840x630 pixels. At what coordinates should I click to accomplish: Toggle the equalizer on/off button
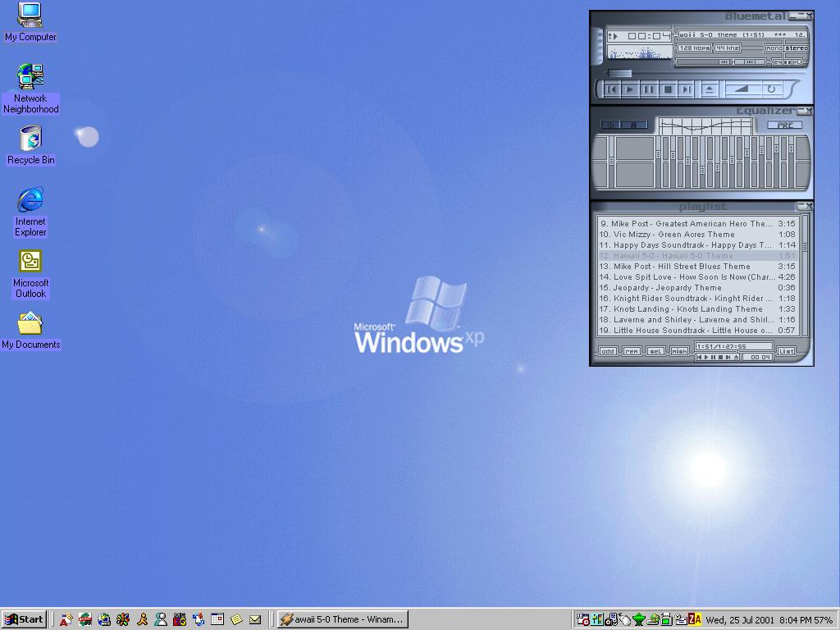click(x=610, y=125)
